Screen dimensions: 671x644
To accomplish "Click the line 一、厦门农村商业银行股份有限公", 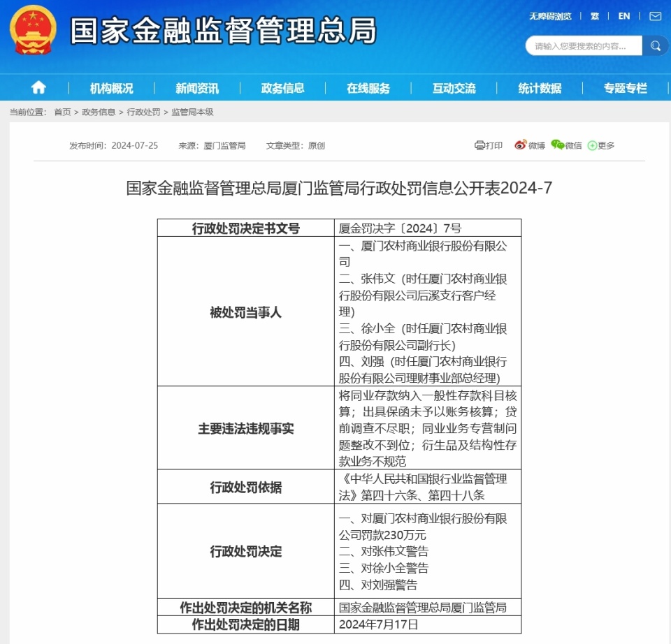I will click(423, 246).
